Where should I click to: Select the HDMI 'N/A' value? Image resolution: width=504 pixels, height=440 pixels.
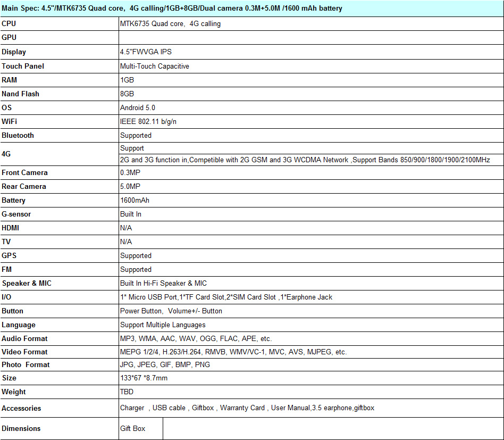pyautogui.click(x=311, y=228)
